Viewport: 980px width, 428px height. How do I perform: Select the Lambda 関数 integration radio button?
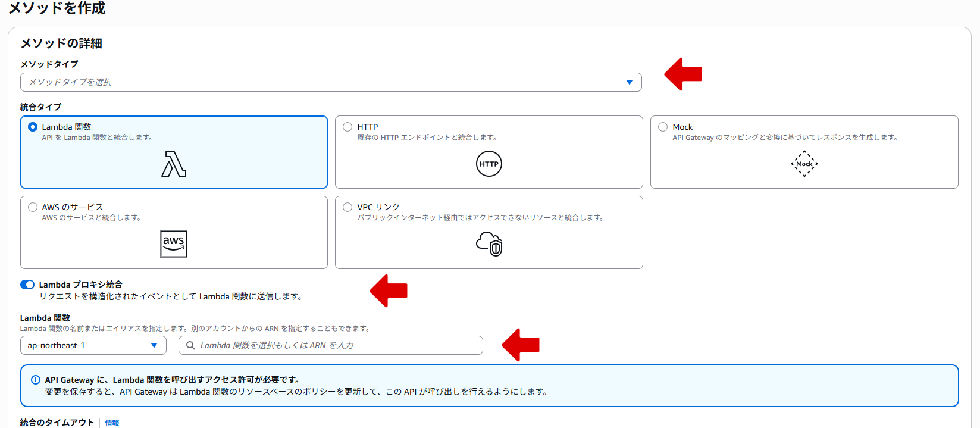click(x=33, y=127)
